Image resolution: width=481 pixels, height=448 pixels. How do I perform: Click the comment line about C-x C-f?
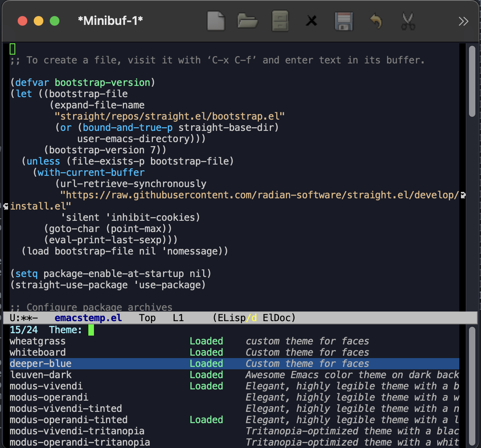(218, 60)
